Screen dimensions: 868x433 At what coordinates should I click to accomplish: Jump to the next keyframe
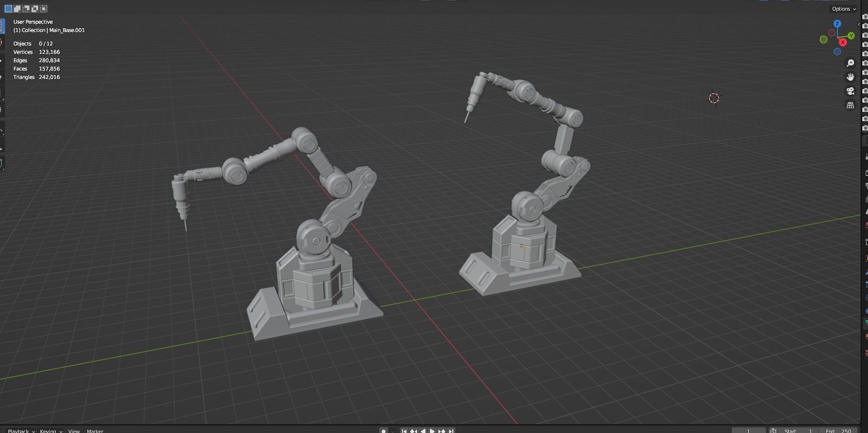tap(442, 431)
